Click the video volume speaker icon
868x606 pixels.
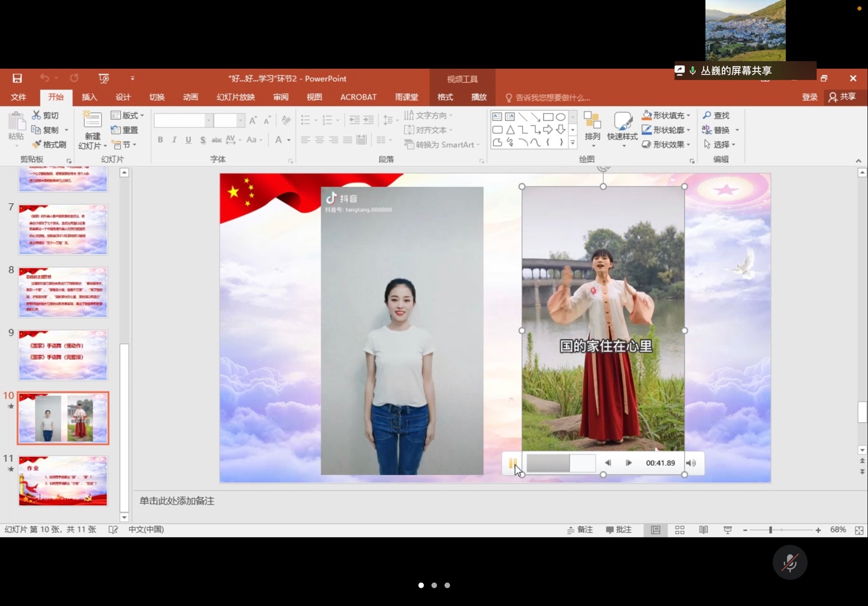click(691, 463)
